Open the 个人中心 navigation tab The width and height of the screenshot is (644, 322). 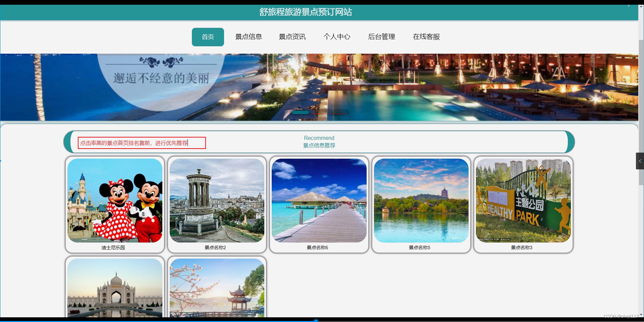337,37
